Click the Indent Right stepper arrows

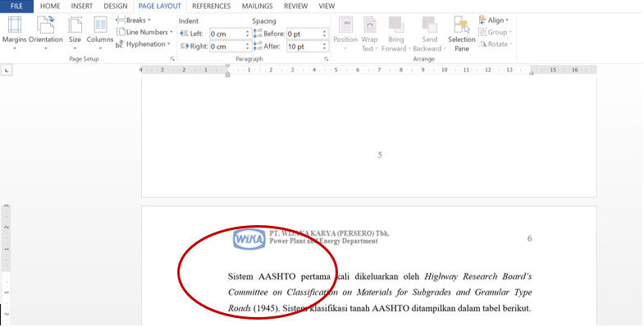coord(248,47)
